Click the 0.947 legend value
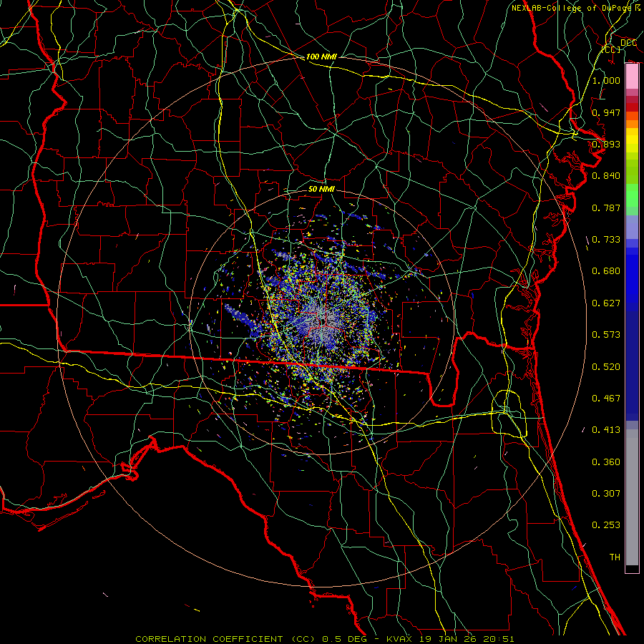The image size is (644, 644). point(606,112)
